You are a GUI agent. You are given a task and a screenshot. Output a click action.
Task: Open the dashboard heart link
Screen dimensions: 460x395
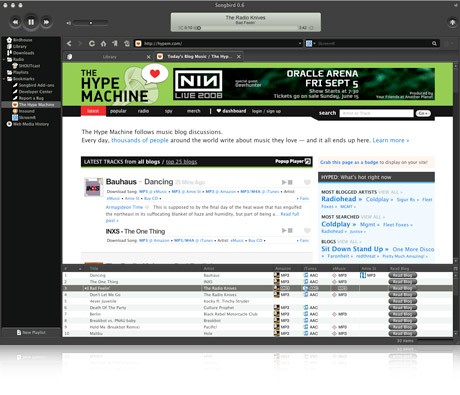(x=231, y=111)
